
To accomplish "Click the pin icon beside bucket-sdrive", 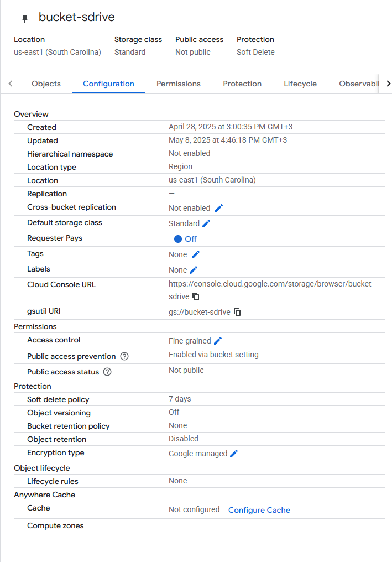I will [x=24, y=18].
